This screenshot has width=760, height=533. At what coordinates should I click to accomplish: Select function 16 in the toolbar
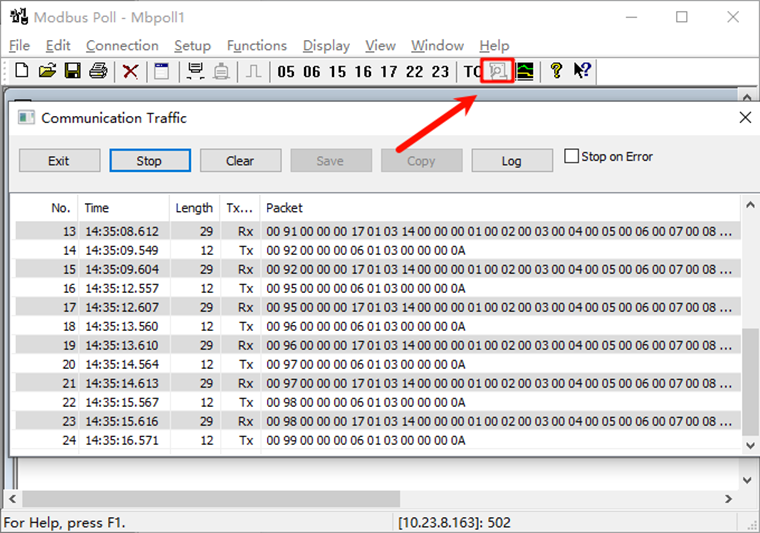(363, 72)
